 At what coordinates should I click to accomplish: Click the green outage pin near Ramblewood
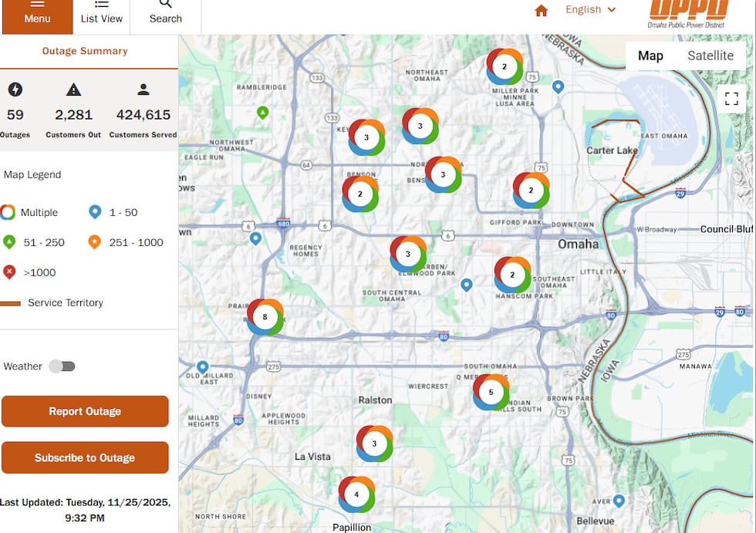coord(262,113)
